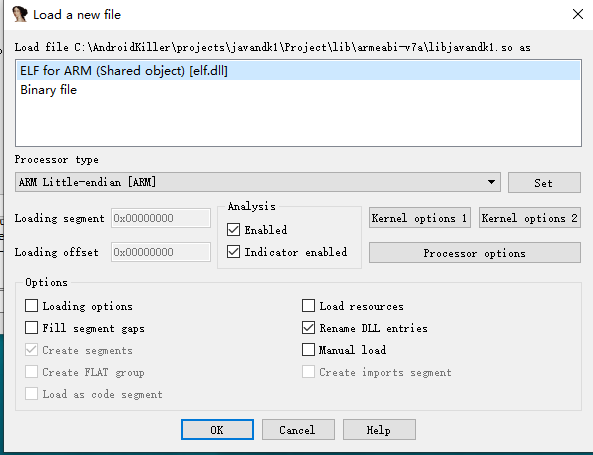Click the dropdown arrow of ARM Little-endian
This screenshot has width=593, height=455.
tap(491, 182)
